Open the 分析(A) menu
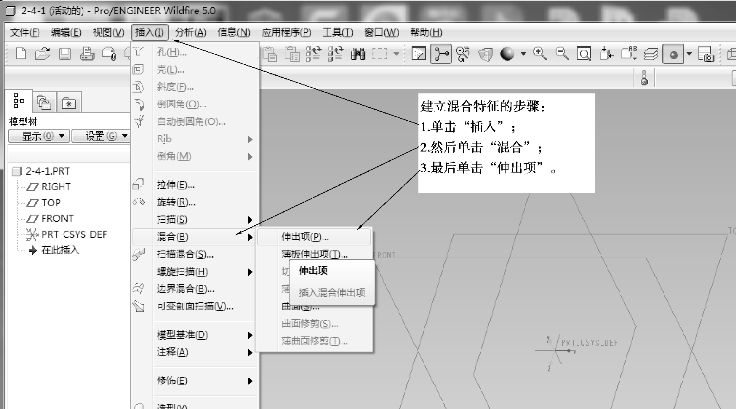The width and height of the screenshot is (736, 409). tap(190, 32)
